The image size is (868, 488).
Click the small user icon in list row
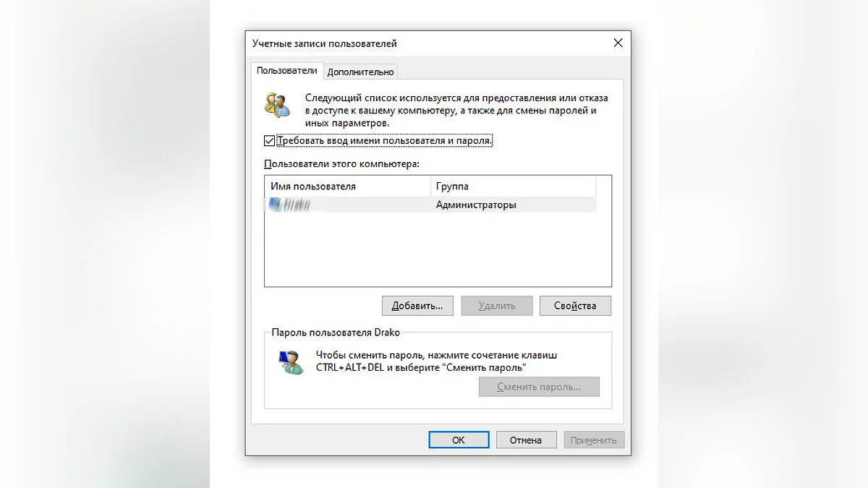(274, 205)
